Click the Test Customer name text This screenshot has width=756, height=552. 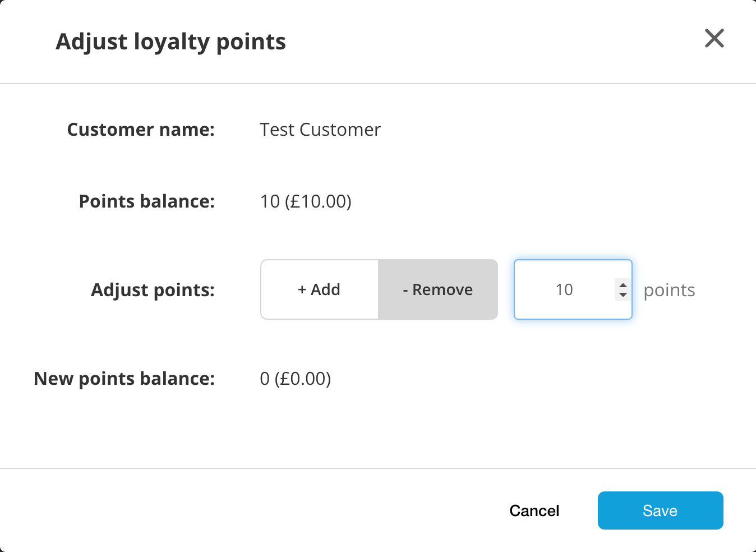pyautogui.click(x=320, y=130)
